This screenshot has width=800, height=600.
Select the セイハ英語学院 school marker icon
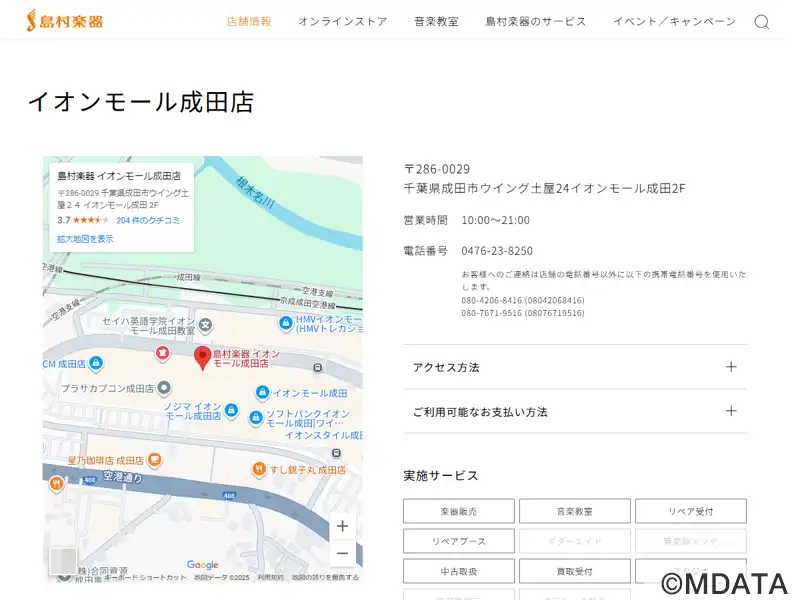[x=206, y=324]
